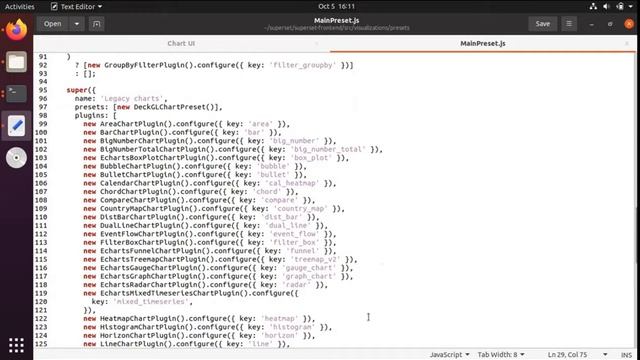Screen dimensions: 640x360
Task: Click ChordChartPlugin on line 107
Action: click(x=133, y=192)
